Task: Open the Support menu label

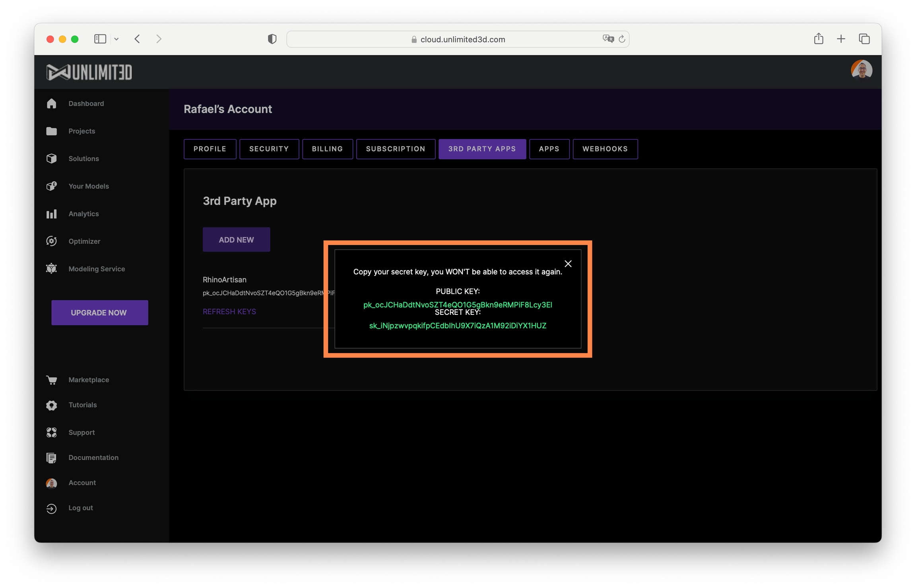Action: coord(82,433)
